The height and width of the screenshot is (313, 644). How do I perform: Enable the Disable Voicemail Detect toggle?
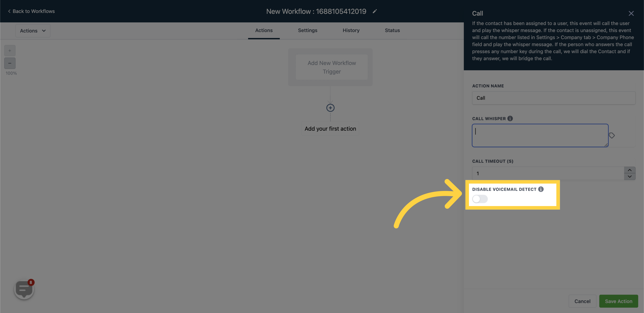480,199
